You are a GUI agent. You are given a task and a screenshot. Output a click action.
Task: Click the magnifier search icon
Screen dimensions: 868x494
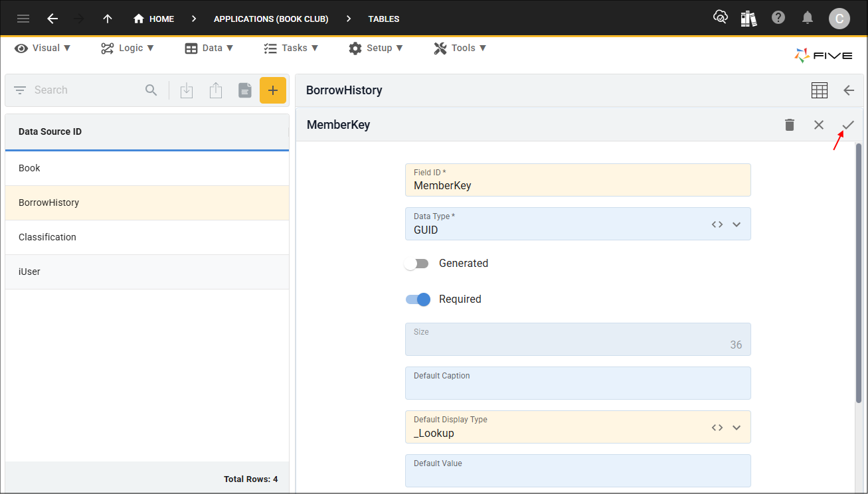pyautogui.click(x=151, y=90)
